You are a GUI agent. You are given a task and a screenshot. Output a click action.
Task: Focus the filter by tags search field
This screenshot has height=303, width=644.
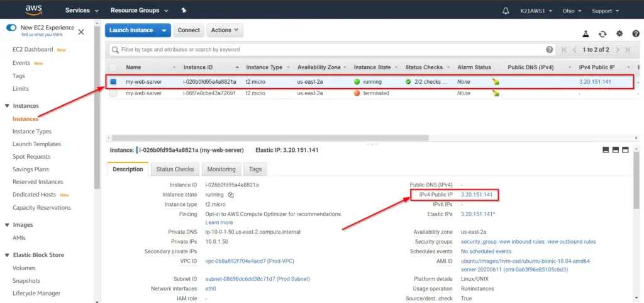click(x=333, y=50)
